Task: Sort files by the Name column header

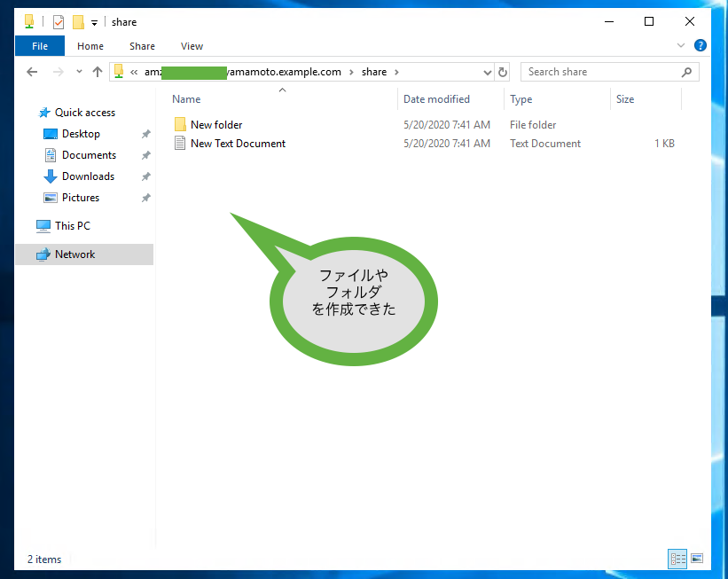Action: (x=186, y=99)
